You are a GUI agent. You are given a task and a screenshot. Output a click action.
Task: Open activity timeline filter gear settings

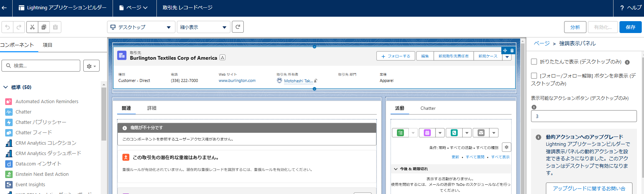point(507,147)
